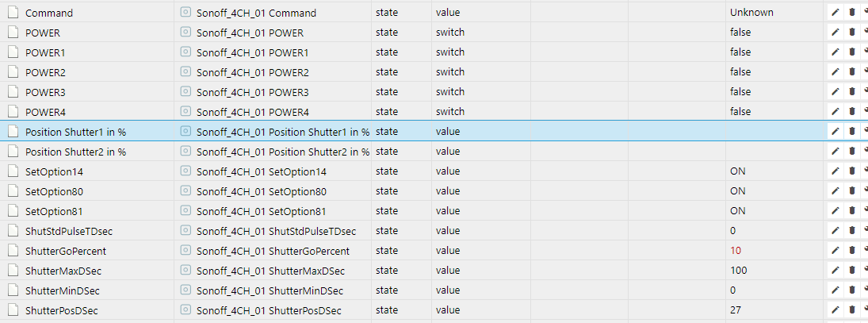Delete POWER3 with the trash icon

tap(852, 92)
